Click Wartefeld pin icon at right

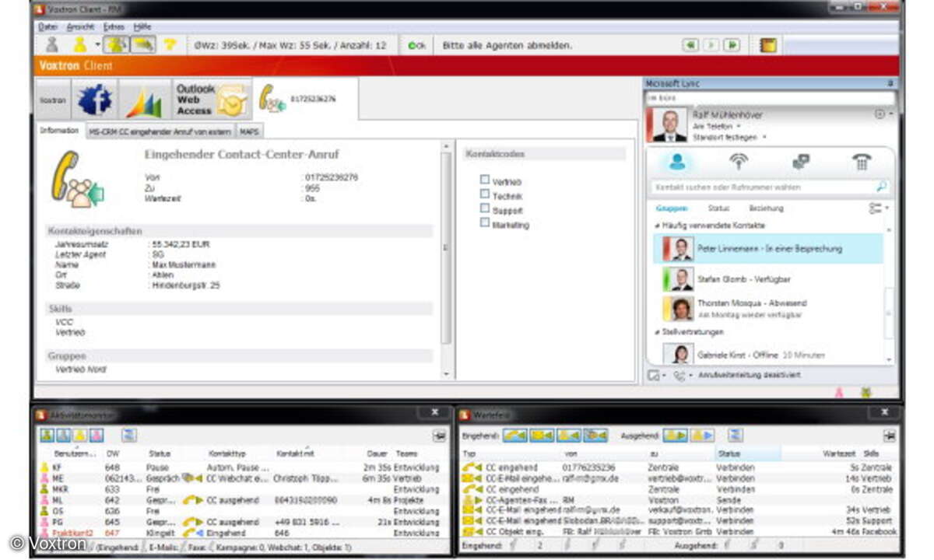[x=889, y=436]
